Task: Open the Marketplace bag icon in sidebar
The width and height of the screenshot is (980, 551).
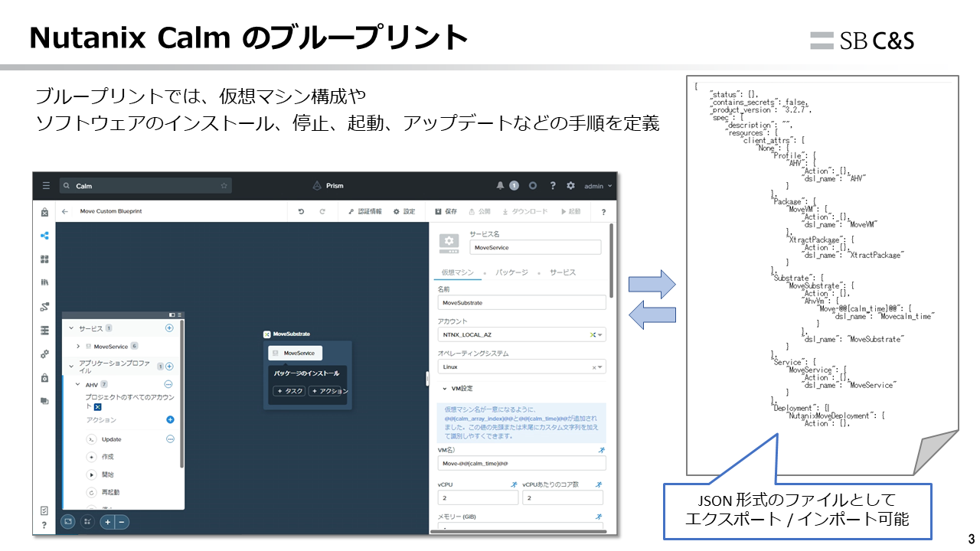Action: (x=44, y=212)
